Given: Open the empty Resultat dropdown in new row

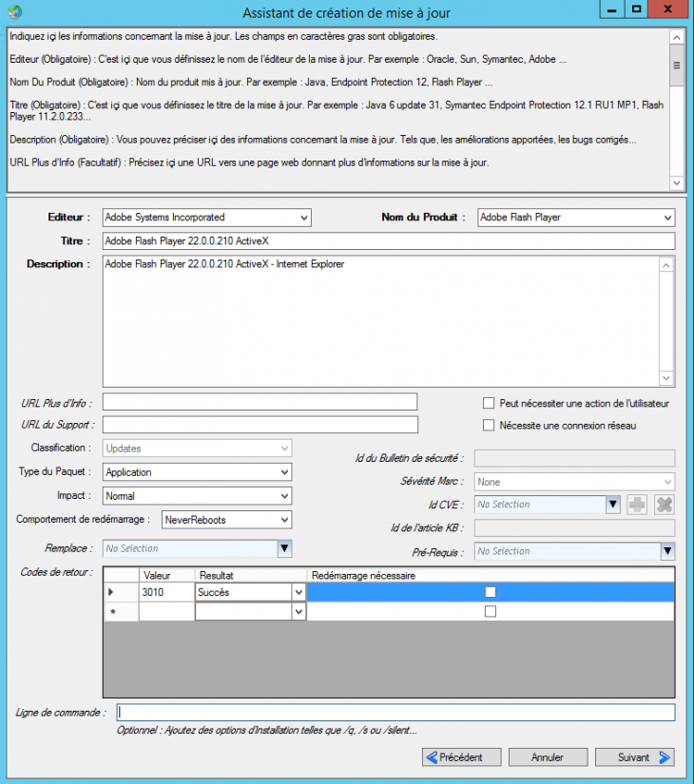Looking at the screenshot, I should [x=299, y=611].
